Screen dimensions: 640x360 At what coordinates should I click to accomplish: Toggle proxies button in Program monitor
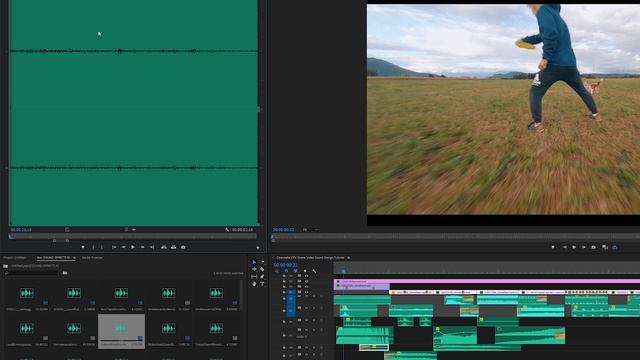coord(615,247)
